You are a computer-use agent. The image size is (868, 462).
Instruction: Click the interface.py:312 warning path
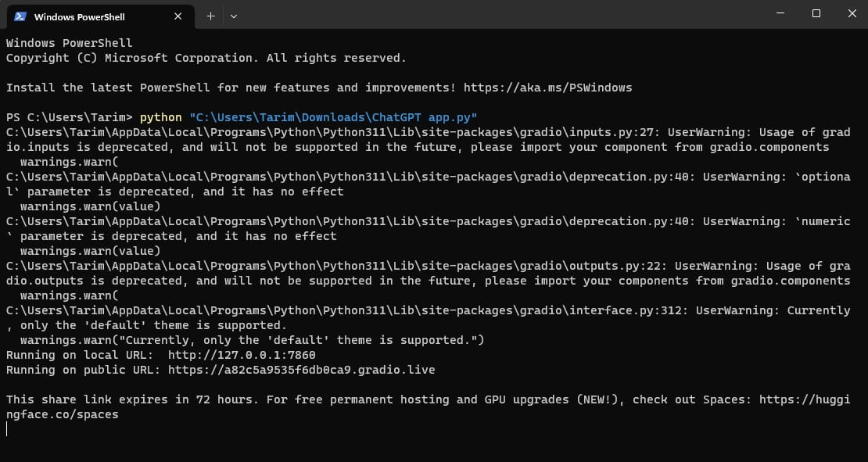[x=328, y=310]
